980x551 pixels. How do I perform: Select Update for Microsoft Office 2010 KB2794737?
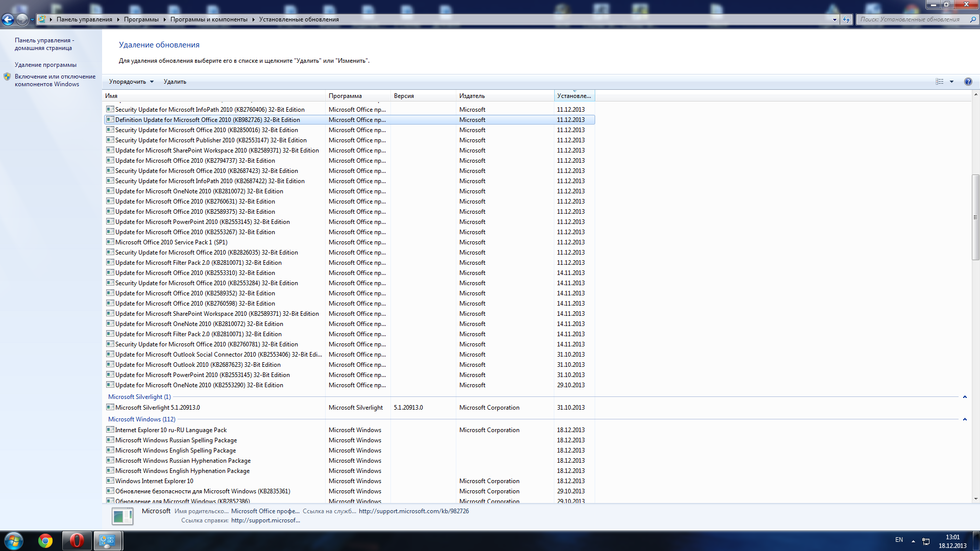coord(349,161)
